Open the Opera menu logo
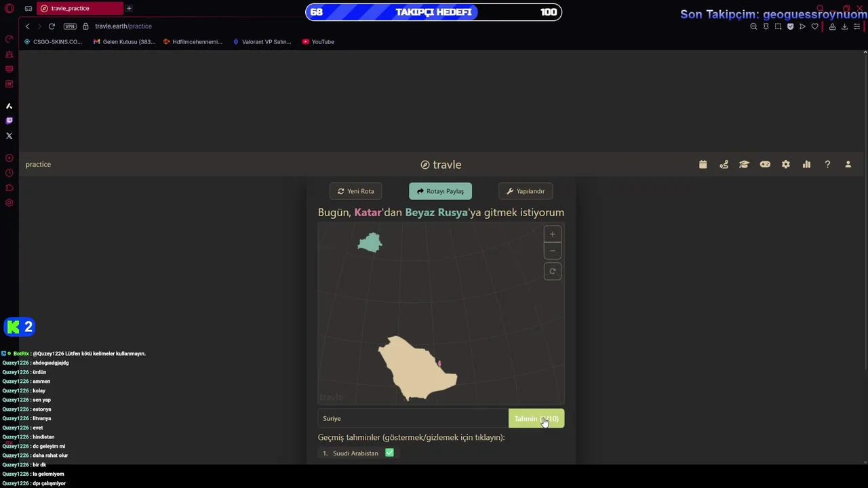The image size is (868, 488). (9, 9)
